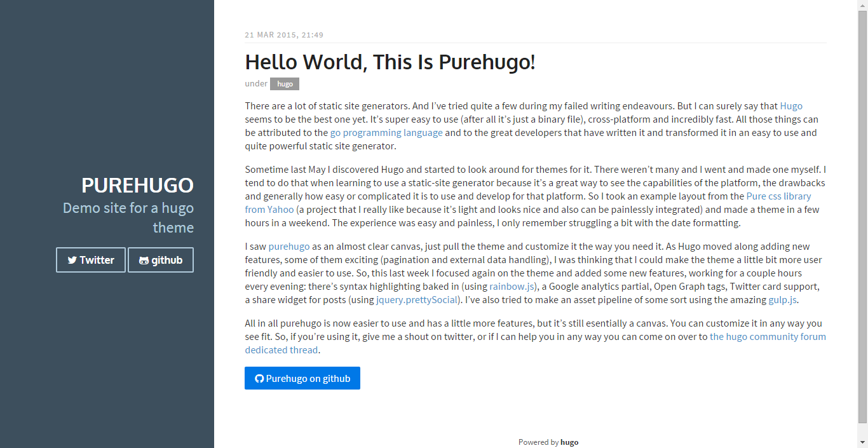Select the hugo category tag
868x448 pixels.
[x=285, y=84]
